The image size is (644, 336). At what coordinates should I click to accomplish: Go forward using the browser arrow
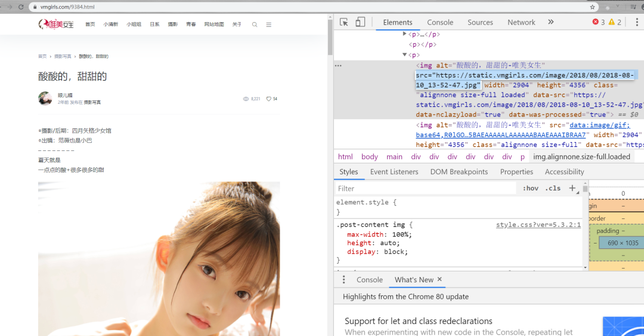(10, 7)
